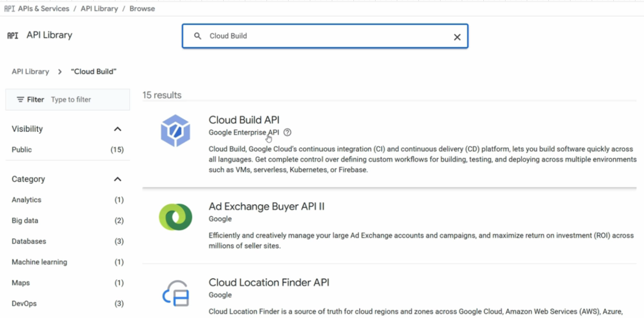
Task: Open the Cloud Build API hexagon icon
Action: (175, 131)
